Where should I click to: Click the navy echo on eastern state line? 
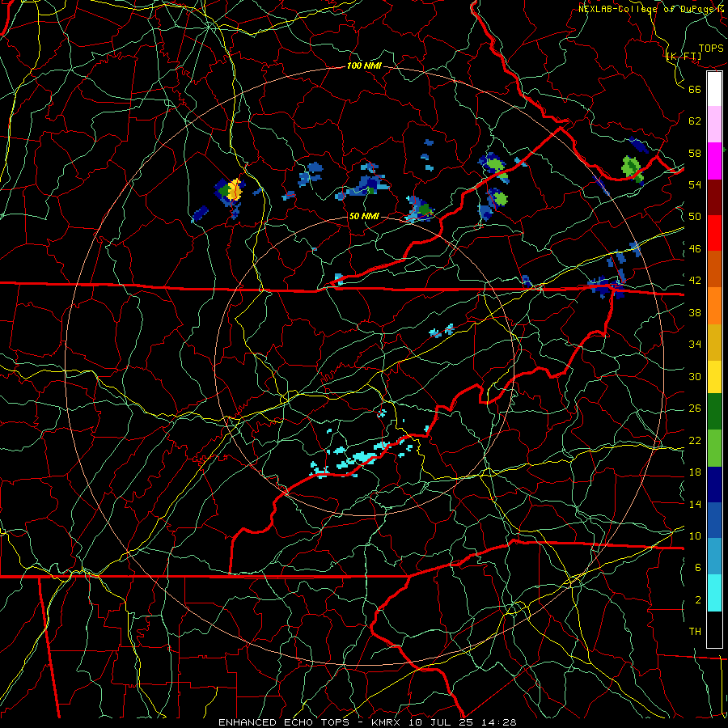click(605, 286)
